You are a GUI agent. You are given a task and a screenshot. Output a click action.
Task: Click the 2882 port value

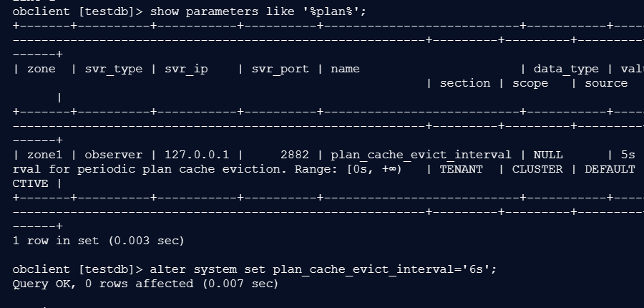click(295, 155)
